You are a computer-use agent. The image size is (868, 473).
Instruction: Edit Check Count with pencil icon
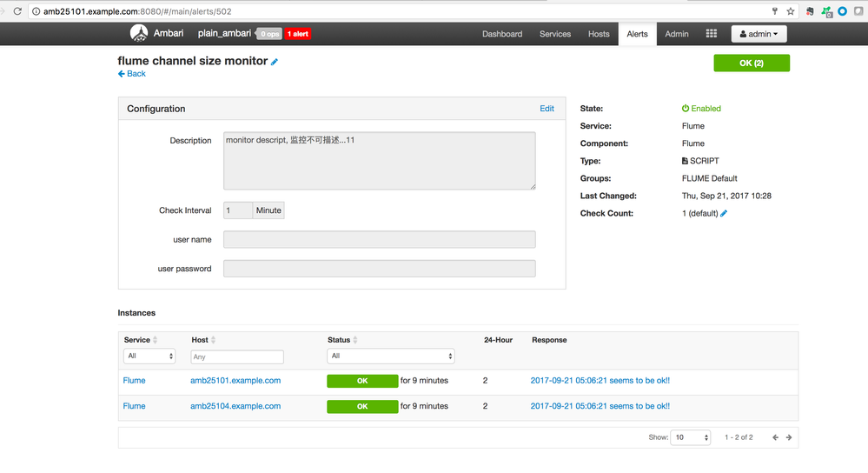[724, 214]
